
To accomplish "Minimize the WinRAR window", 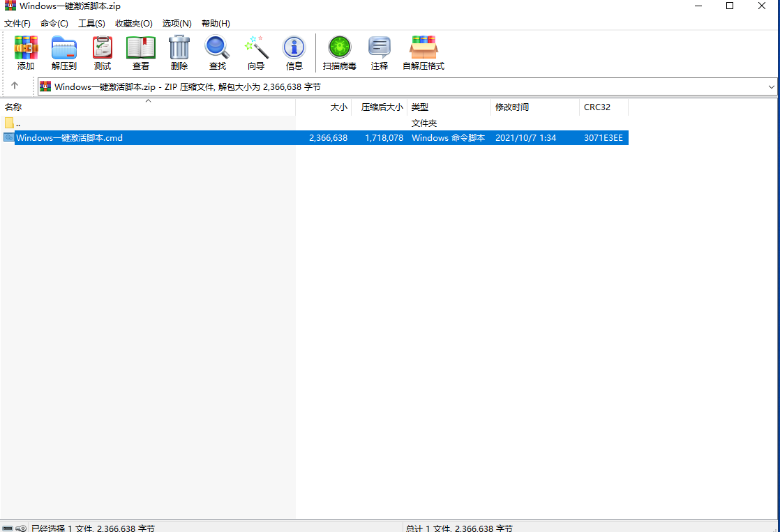I will pos(698,6).
